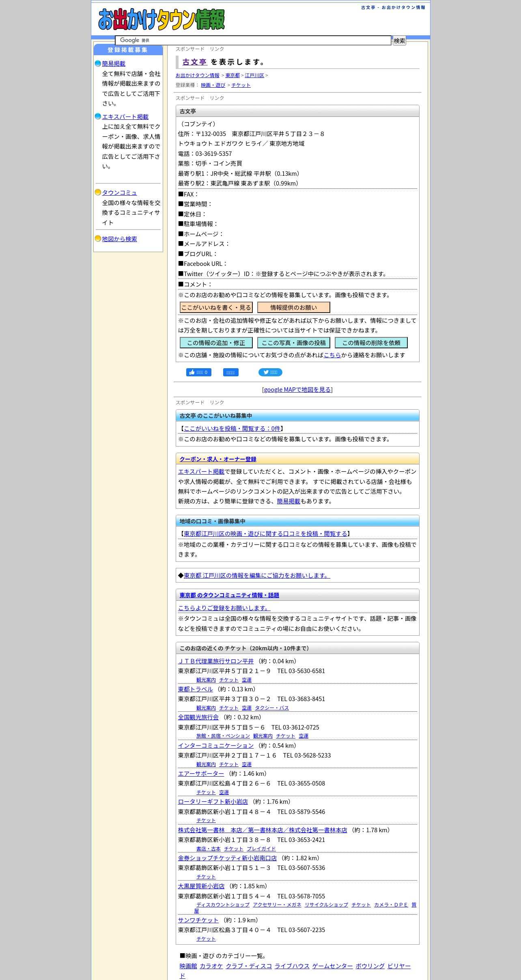
Task: Open 東京都 江戸川区の情報を編集 link
Action: pos(257,576)
